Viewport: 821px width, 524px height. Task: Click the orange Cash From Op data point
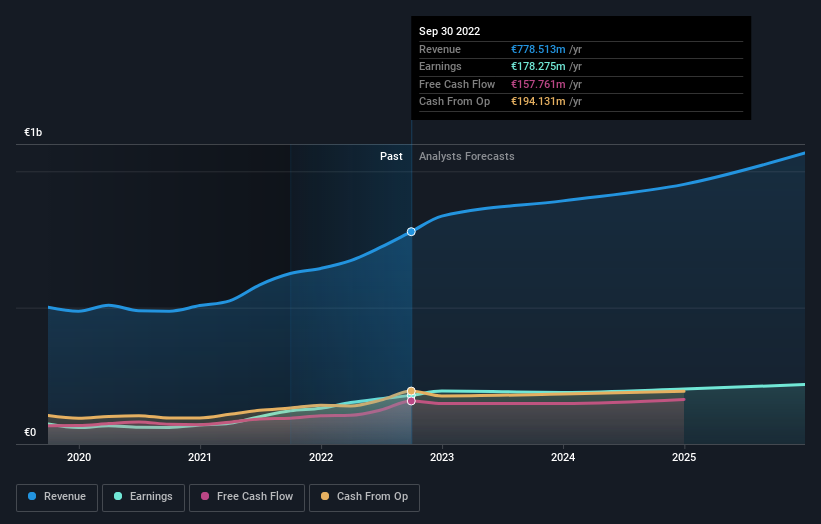click(411, 391)
